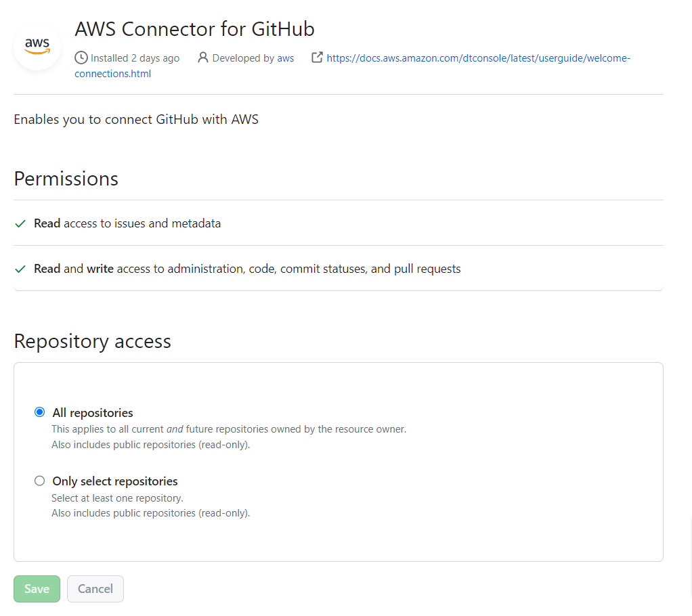692x616 pixels.
Task: Click the green Save button
Action: point(37,589)
